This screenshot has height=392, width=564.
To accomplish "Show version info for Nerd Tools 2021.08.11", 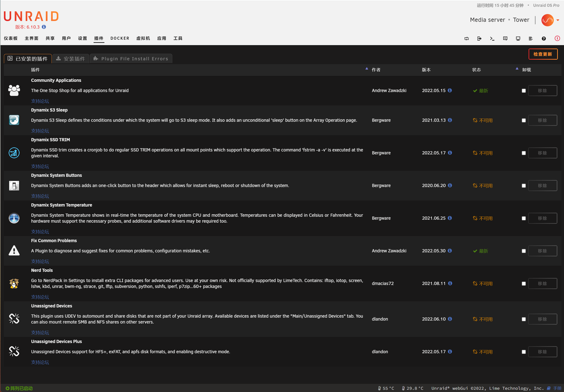I will pyautogui.click(x=450, y=283).
